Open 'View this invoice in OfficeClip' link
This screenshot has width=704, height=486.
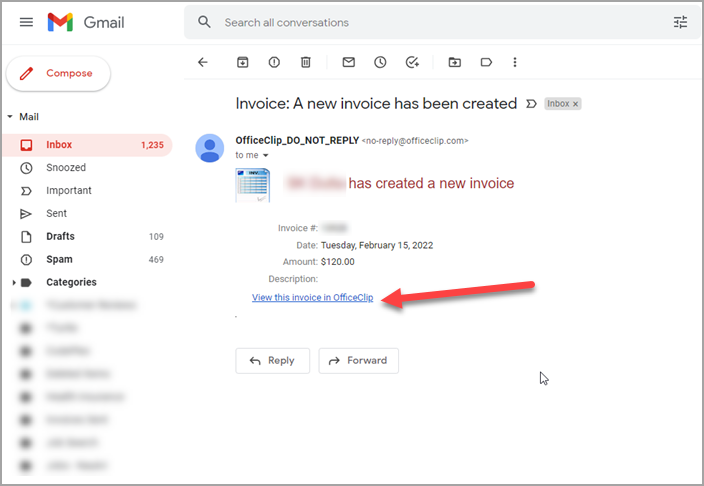312,297
